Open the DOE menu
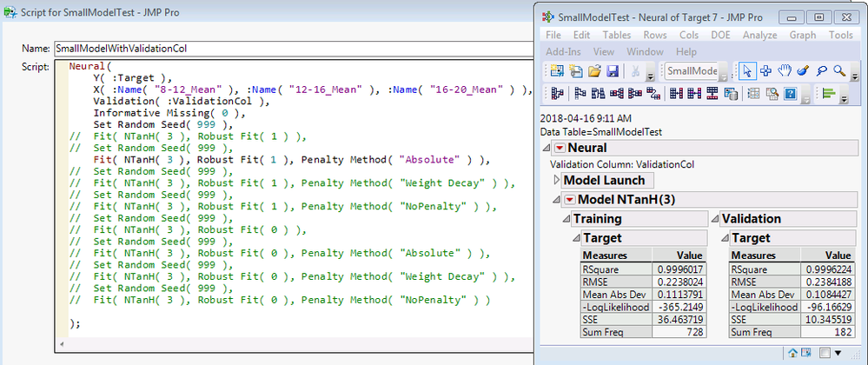This screenshot has width=868, height=365. 721,35
